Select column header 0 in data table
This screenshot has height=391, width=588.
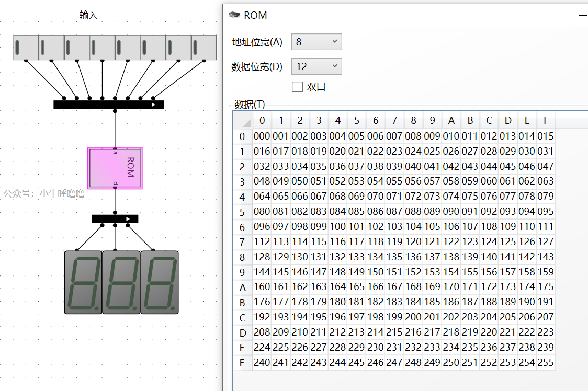point(262,121)
